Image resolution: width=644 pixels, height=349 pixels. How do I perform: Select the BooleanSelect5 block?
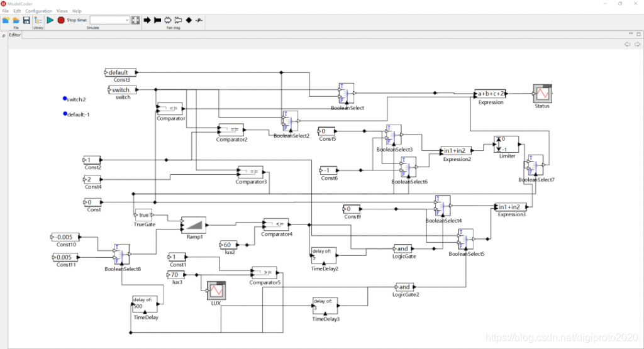pyautogui.click(x=465, y=239)
